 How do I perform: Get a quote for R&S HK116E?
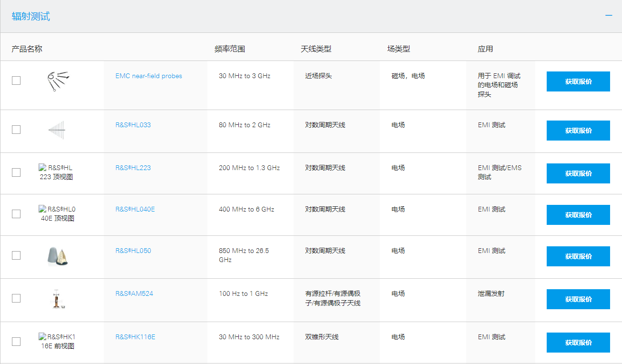point(578,343)
